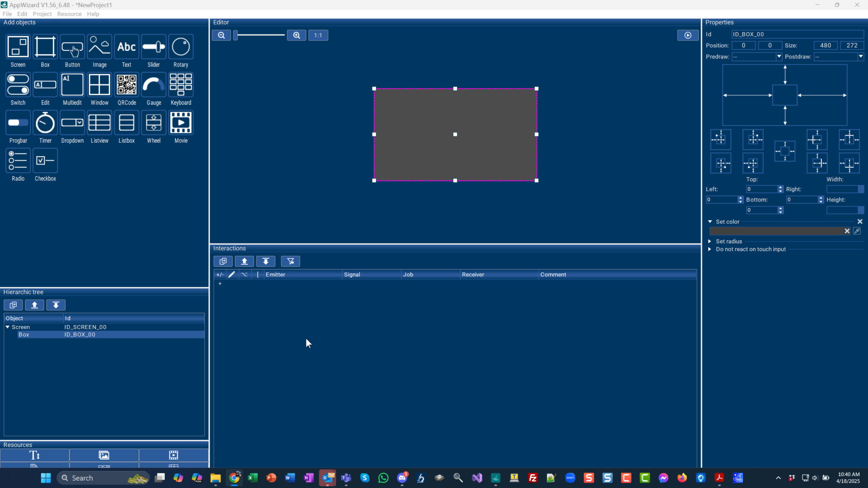868x488 pixels.
Task: Add a Gauge object
Action: point(153,85)
